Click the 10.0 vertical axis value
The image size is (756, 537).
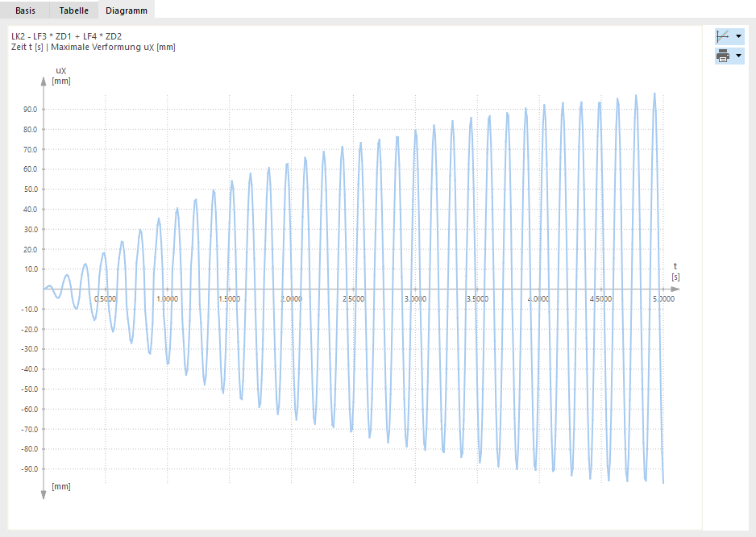[30, 269]
